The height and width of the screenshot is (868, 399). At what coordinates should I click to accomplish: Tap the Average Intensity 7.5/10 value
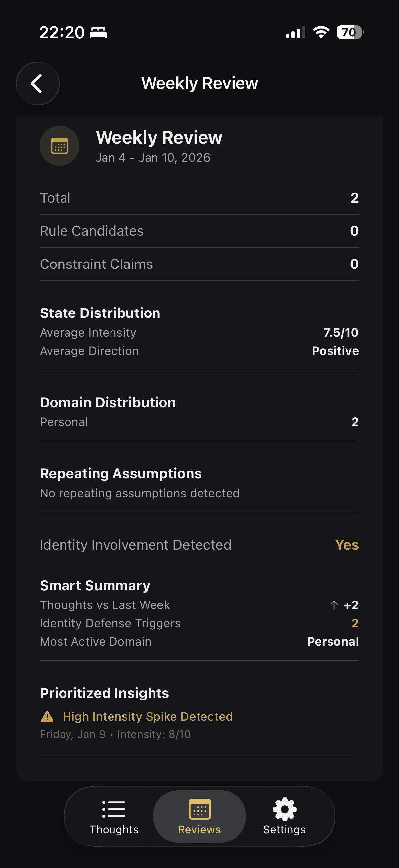[x=340, y=333]
